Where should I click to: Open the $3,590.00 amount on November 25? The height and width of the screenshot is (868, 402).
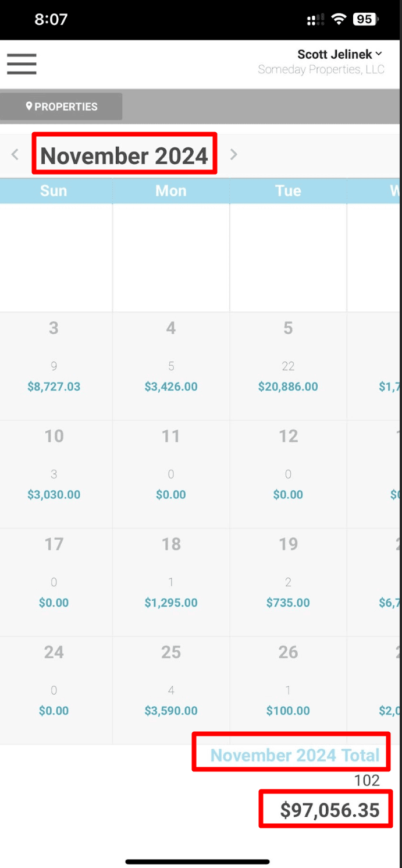coord(171,711)
